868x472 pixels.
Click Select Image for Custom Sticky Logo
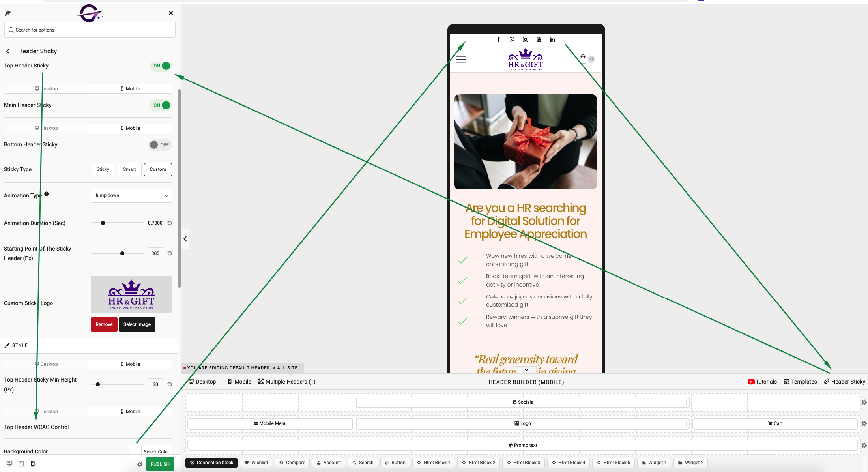click(x=137, y=324)
